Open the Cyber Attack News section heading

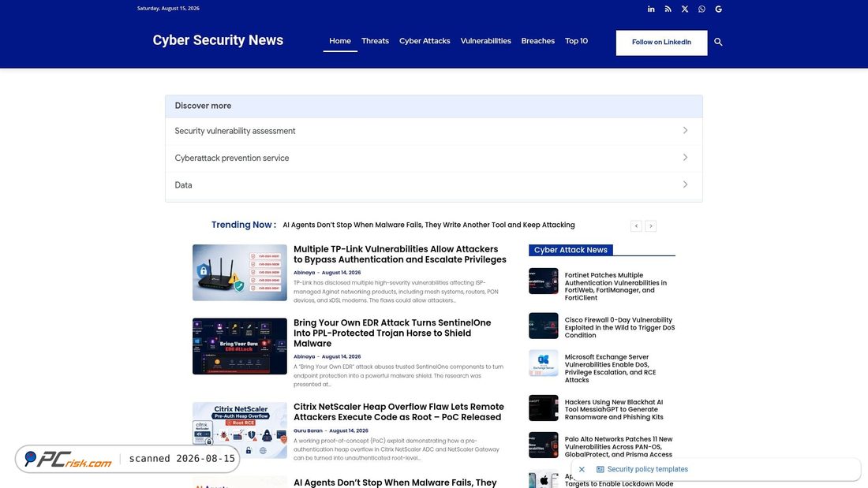click(x=571, y=250)
